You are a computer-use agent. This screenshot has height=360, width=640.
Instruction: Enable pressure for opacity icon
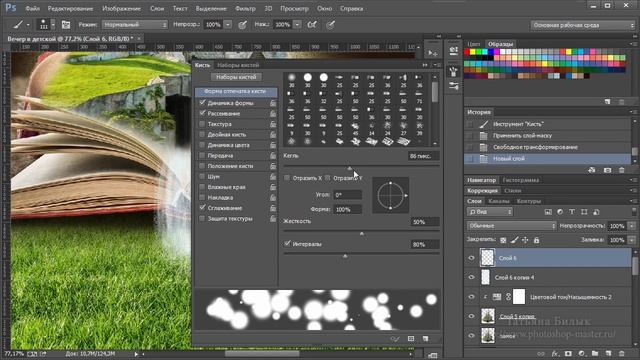242,25
